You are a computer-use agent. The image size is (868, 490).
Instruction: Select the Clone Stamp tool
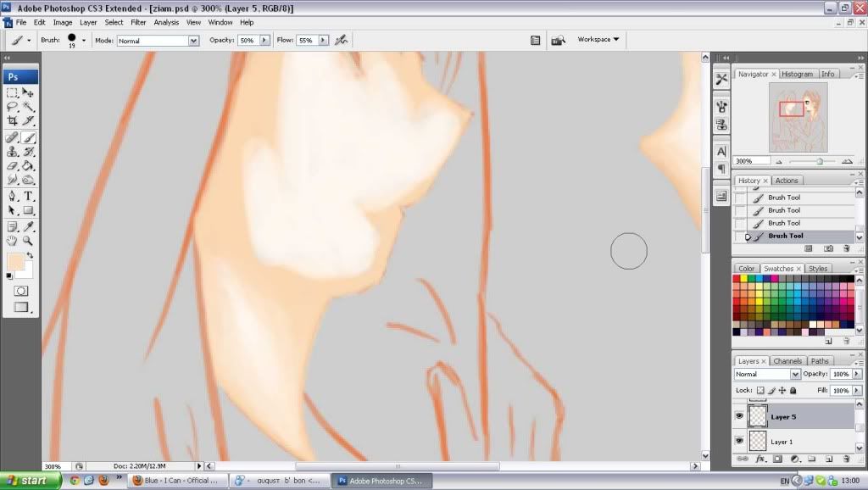click(x=12, y=151)
